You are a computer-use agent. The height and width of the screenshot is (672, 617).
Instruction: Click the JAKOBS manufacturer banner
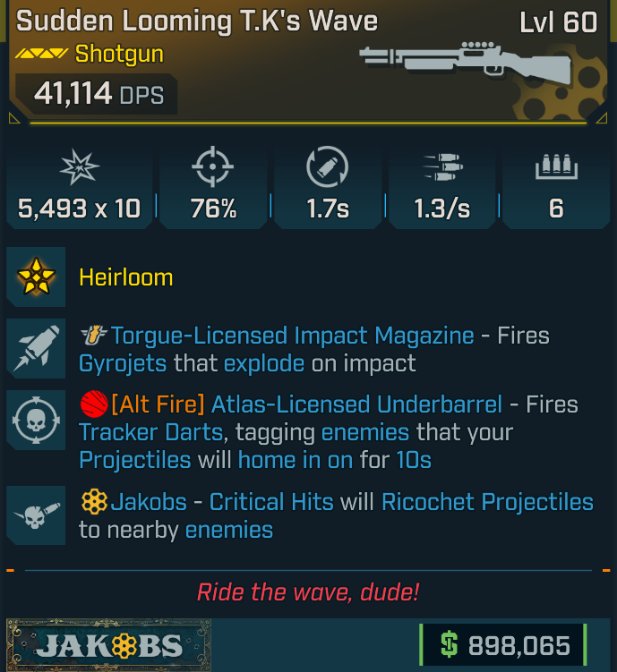[109, 645]
